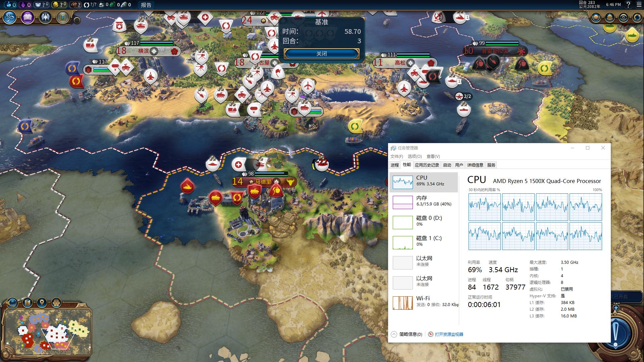
Task: Toggle the strategic view map icon
Action: click(x=27, y=303)
